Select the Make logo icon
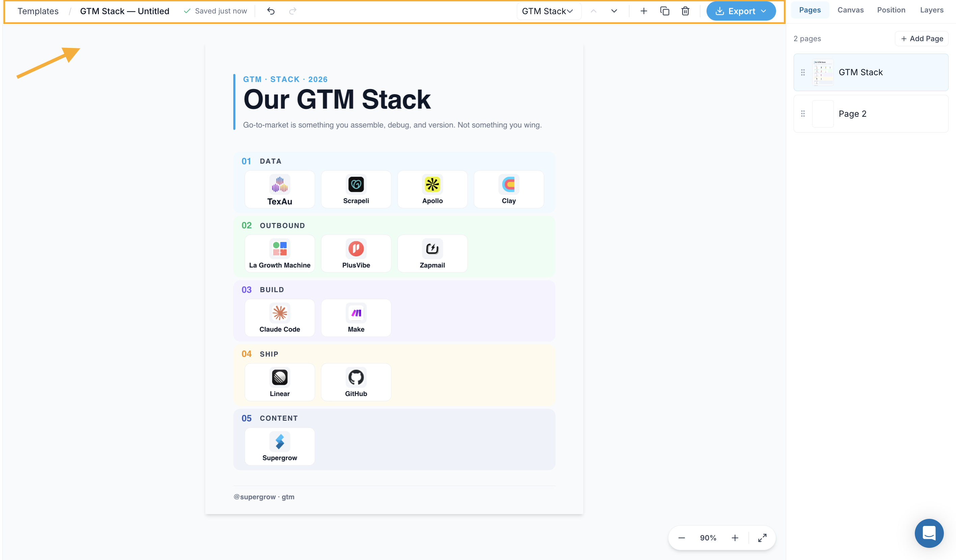Image resolution: width=956 pixels, height=560 pixels. 356,313
